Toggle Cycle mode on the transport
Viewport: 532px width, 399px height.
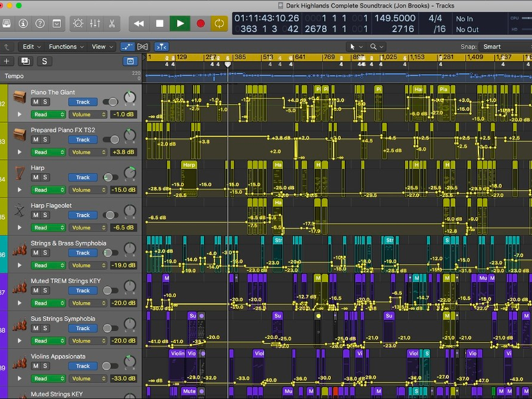(218, 23)
